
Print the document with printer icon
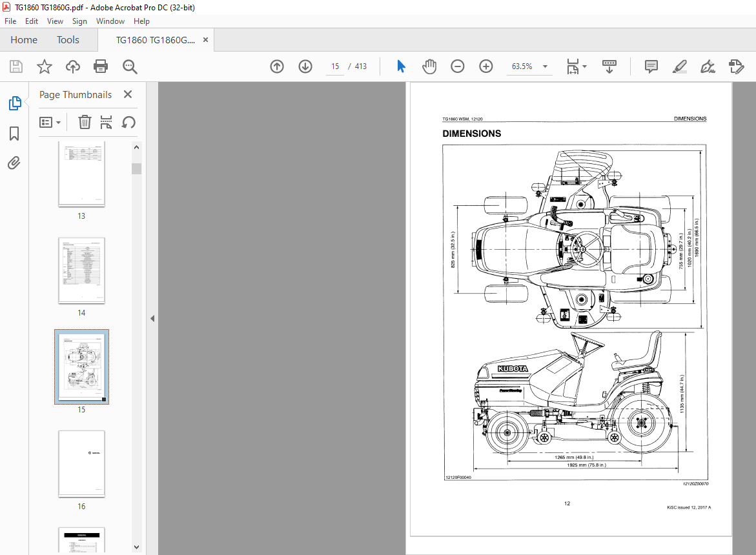coord(101,66)
